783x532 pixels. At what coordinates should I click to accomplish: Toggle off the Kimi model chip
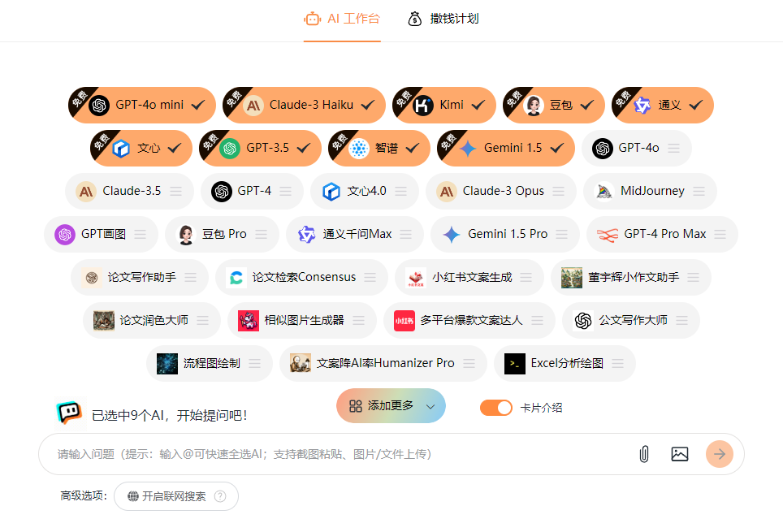(444, 105)
